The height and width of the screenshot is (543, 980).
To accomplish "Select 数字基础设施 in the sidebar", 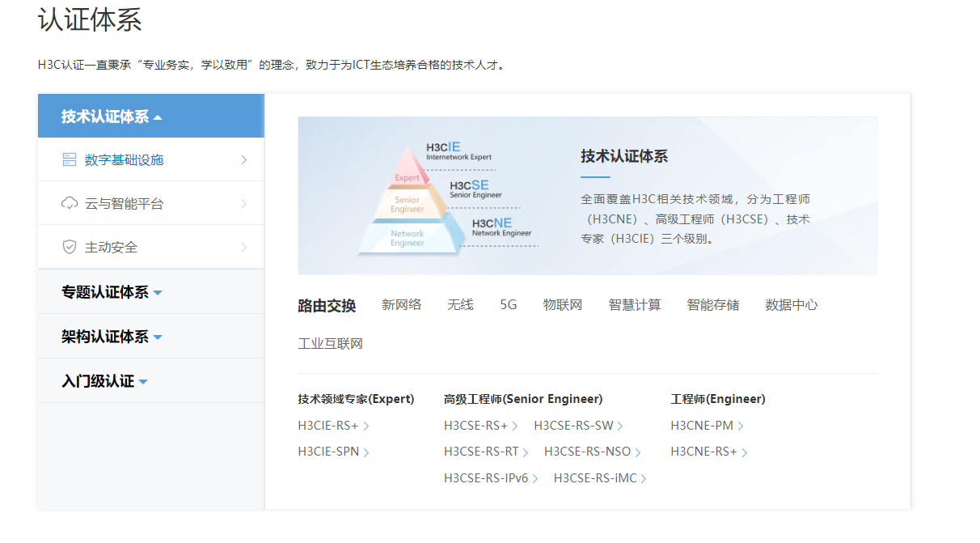I will tap(151, 159).
